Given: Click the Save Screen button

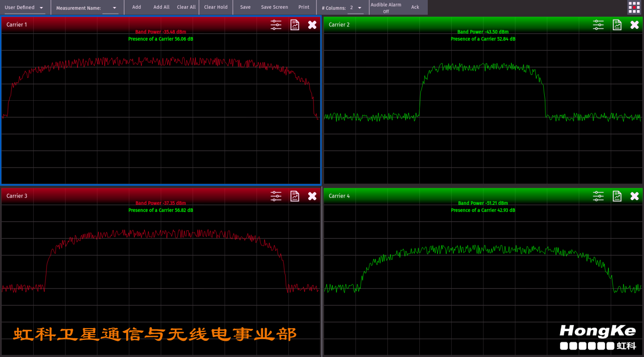Looking at the screenshot, I should tap(274, 7).
